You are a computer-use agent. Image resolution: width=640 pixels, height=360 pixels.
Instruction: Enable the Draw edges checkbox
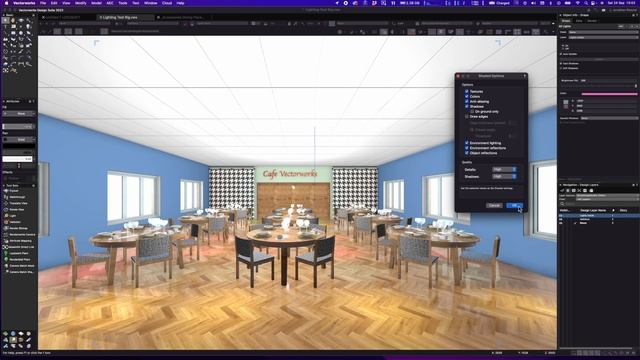tap(467, 116)
